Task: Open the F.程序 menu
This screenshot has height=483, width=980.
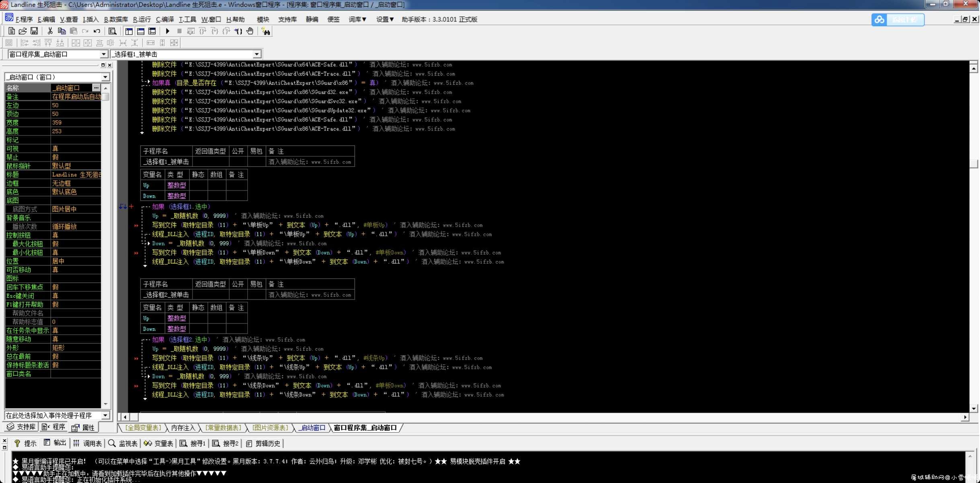Action: [x=24, y=19]
